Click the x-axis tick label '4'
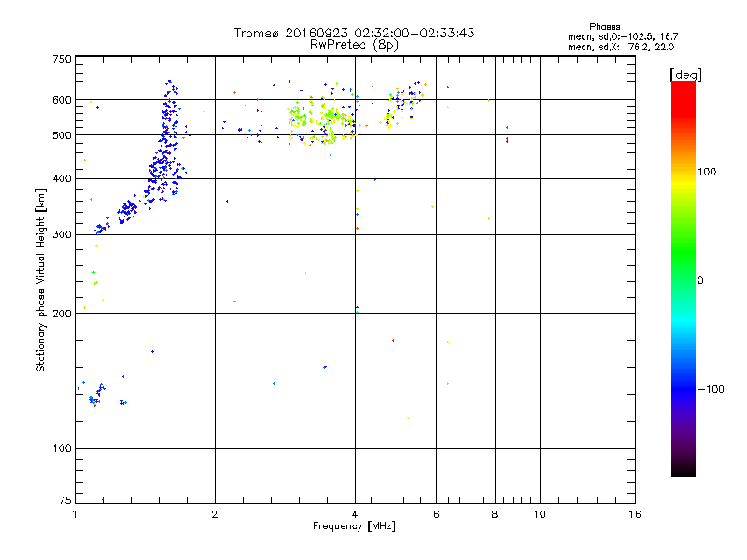The image size is (747, 560). pos(355,514)
